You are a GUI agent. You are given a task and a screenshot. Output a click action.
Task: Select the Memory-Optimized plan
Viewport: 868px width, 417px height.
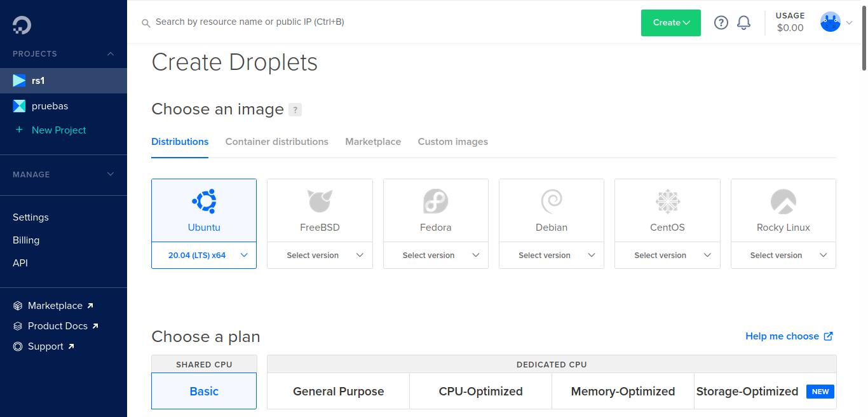[x=623, y=392]
